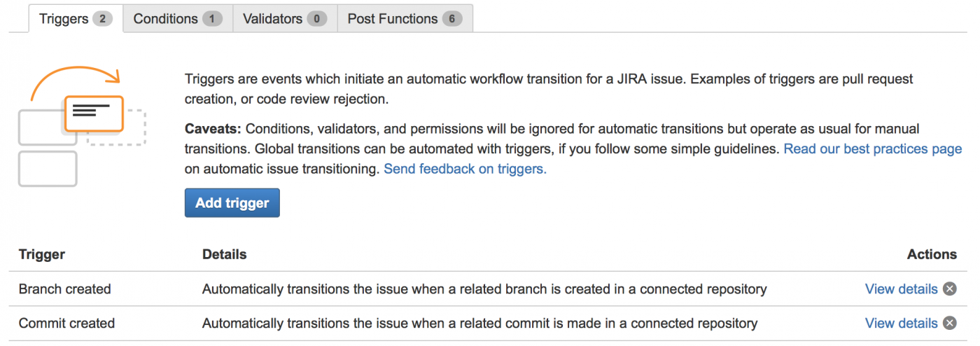Remove the Commit created trigger
This screenshot has width=980, height=346.
[949, 324]
